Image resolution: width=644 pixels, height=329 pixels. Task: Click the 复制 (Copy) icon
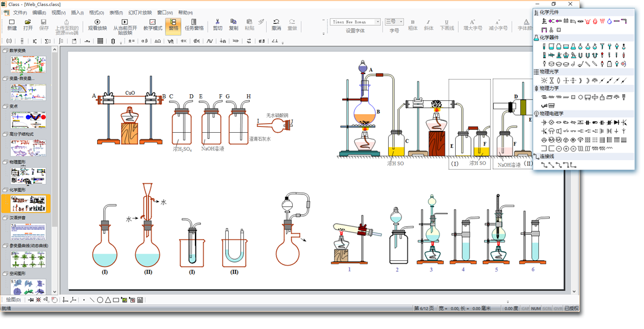click(x=234, y=24)
